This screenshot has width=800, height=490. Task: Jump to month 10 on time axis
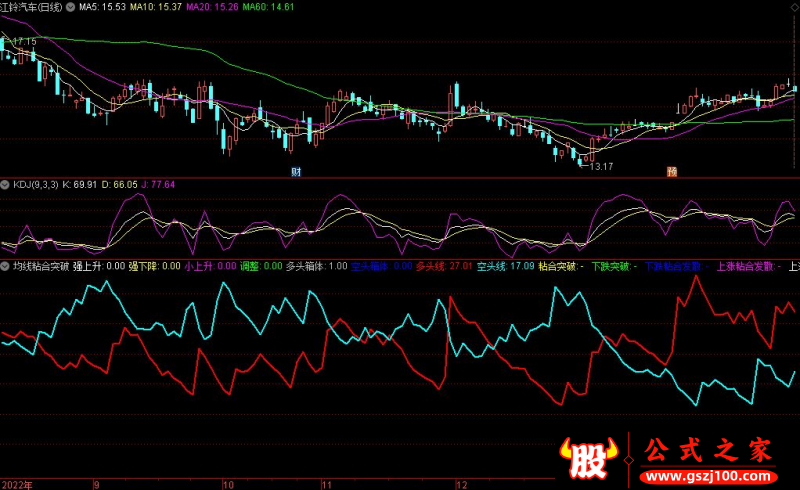(x=228, y=485)
